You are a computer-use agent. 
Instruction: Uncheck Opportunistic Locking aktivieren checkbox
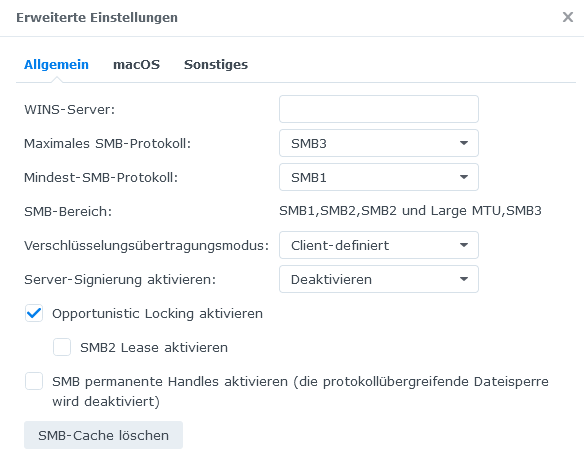click(34, 313)
